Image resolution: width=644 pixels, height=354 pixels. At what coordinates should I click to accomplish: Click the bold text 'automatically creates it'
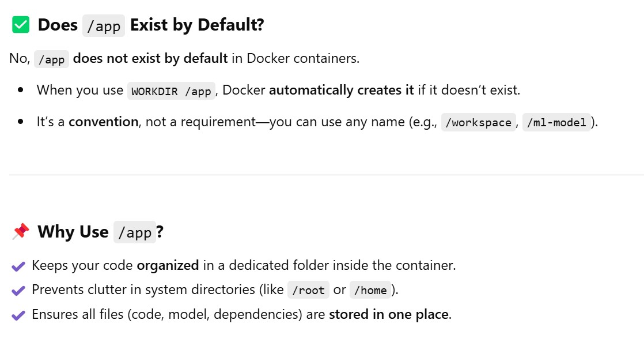click(342, 90)
